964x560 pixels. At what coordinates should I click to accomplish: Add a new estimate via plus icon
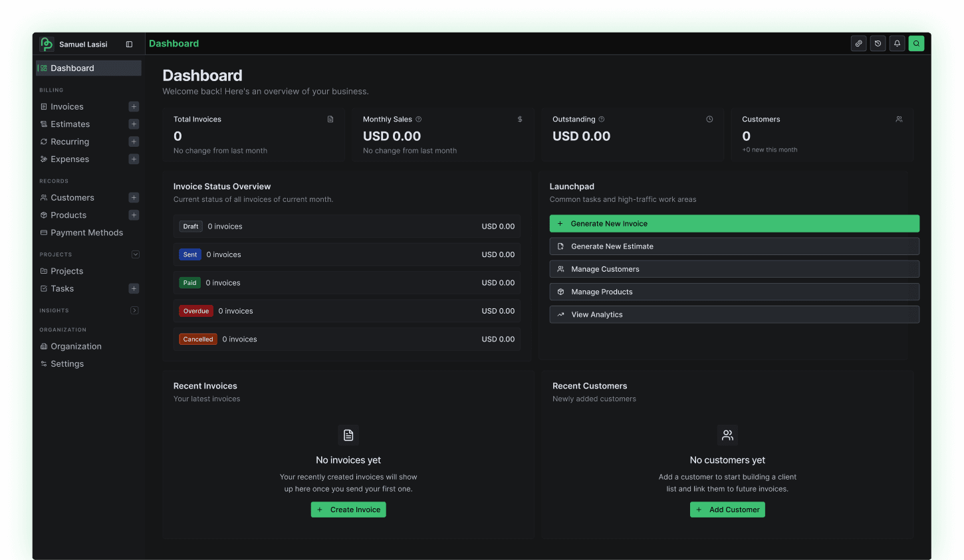click(134, 124)
